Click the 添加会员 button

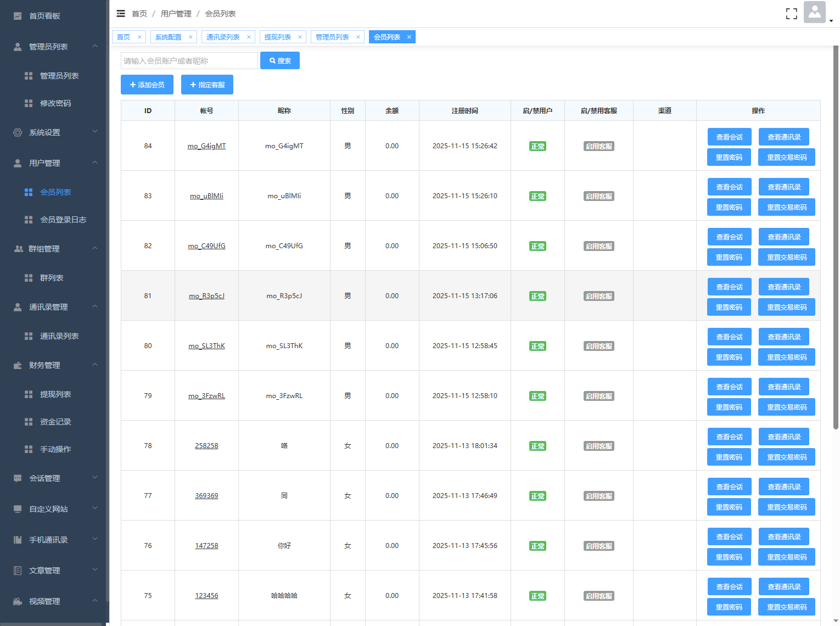pos(147,85)
